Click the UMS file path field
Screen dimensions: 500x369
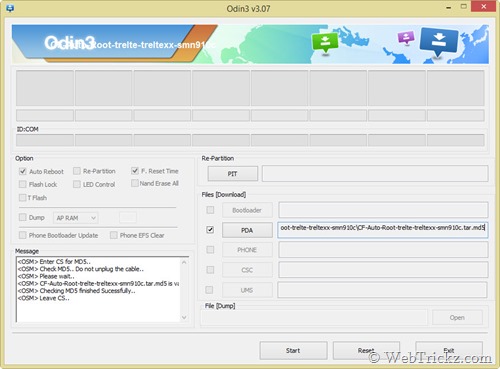(x=382, y=290)
